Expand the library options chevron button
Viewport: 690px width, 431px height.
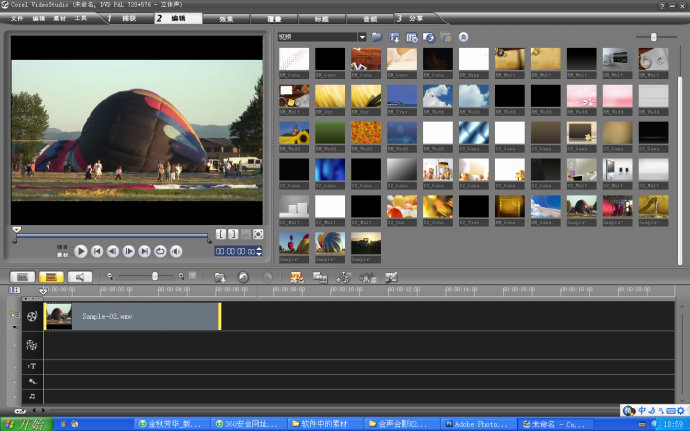click(463, 37)
